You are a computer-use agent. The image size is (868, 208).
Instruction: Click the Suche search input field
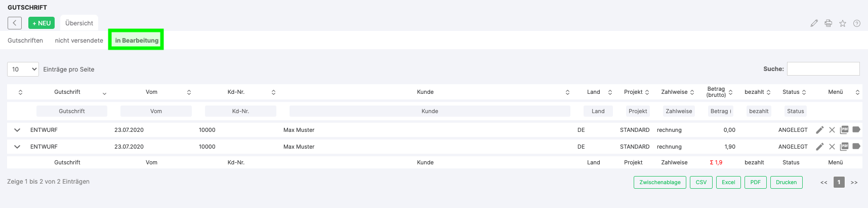[823, 69]
